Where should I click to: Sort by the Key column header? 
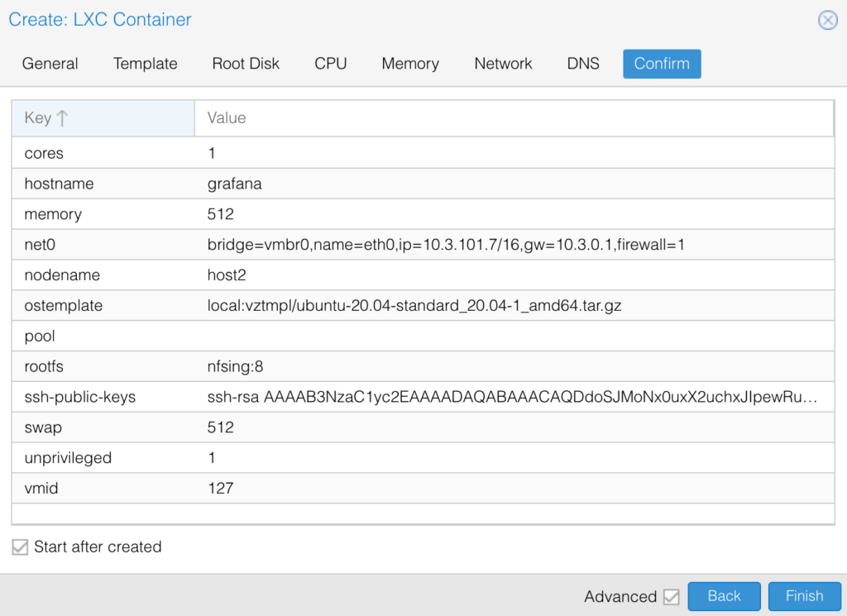point(103,117)
